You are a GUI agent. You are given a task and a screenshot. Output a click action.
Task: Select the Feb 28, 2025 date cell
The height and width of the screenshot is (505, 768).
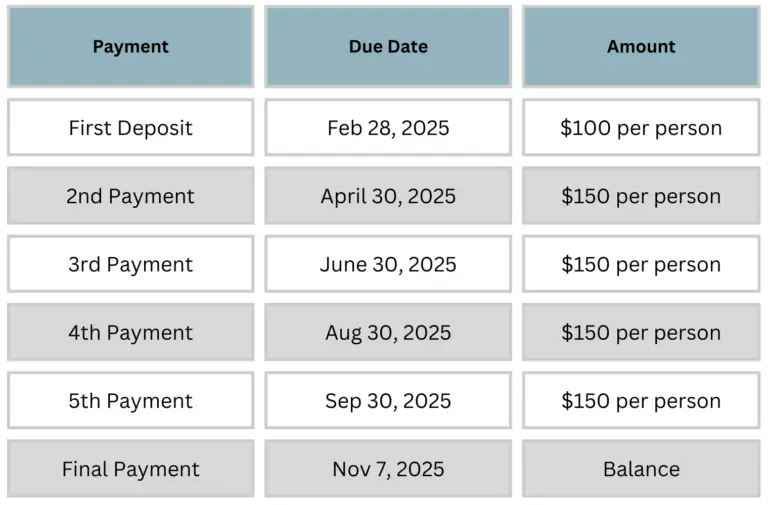(x=388, y=127)
